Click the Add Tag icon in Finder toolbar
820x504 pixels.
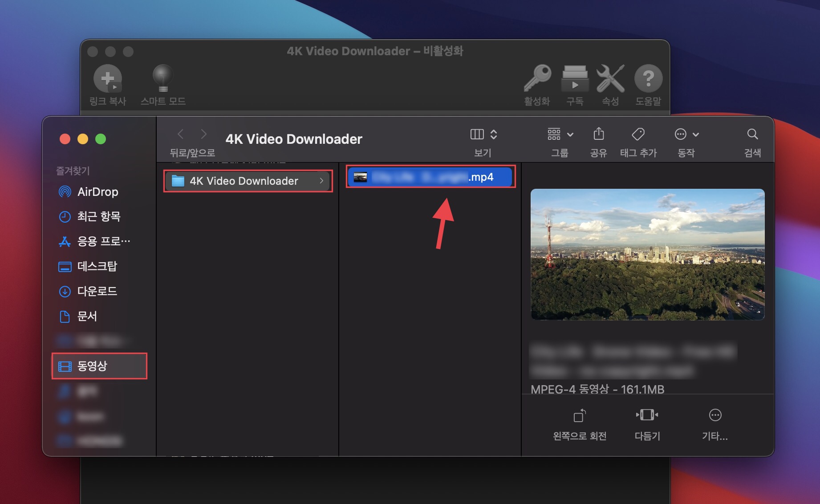(x=638, y=134)
